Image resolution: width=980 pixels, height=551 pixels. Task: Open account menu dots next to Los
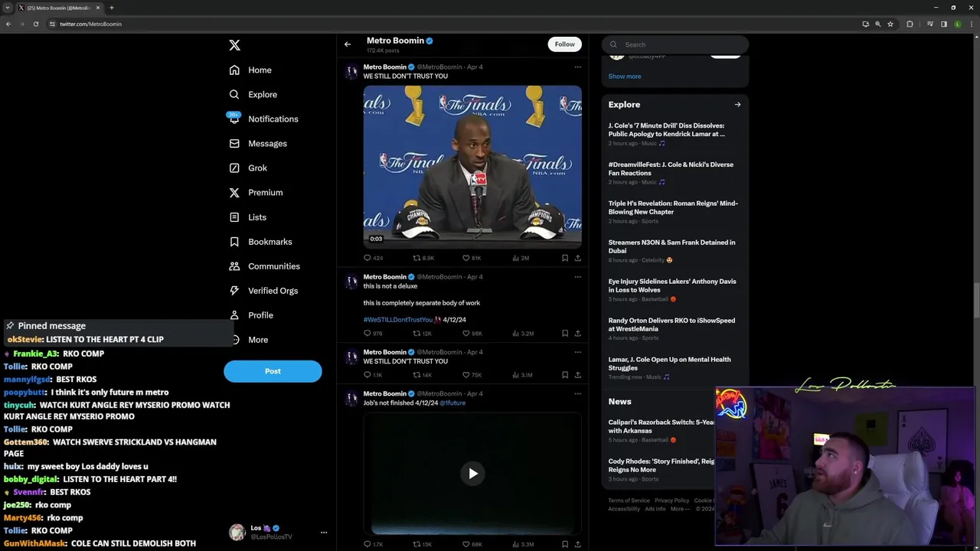coord(324,533)
